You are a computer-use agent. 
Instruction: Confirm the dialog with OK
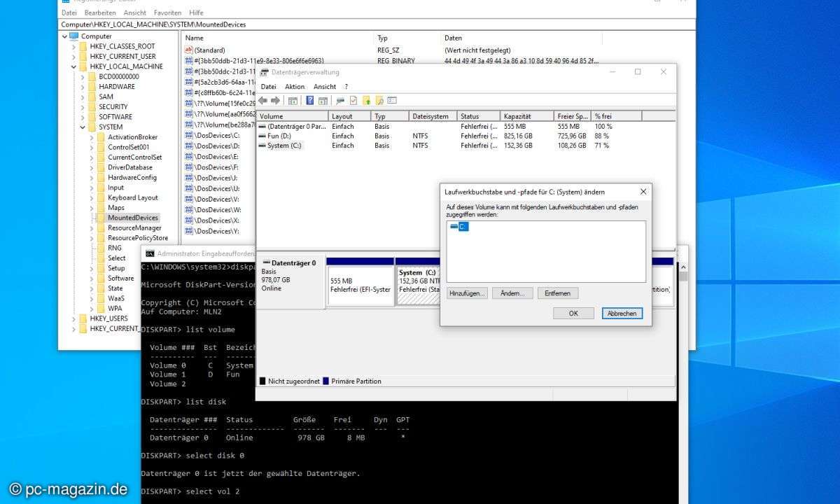pyautogui.click(x=573, y=314)
